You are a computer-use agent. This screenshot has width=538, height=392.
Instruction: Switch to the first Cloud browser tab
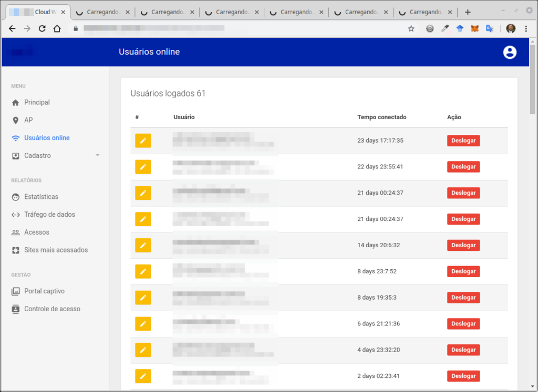point(36,12)
